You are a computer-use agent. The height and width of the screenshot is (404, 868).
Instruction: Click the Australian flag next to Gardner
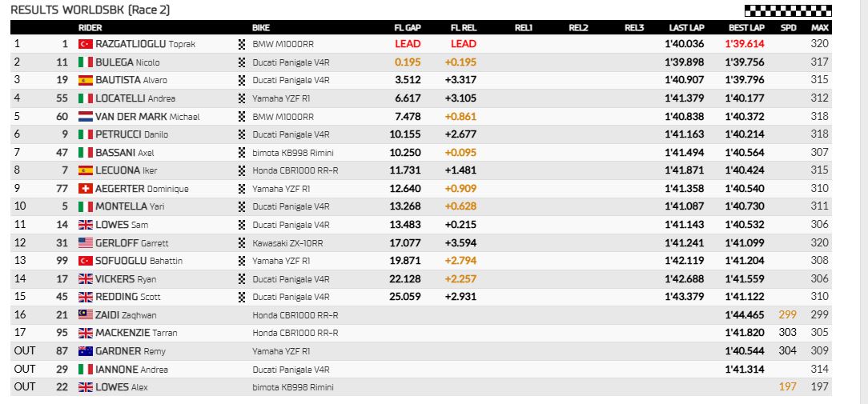coord(85,351)
